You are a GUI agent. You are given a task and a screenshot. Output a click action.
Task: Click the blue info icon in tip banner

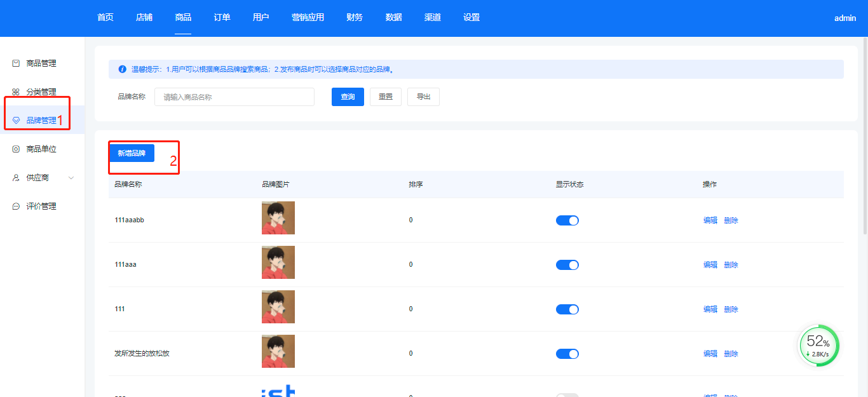click(x=123, y=69)
